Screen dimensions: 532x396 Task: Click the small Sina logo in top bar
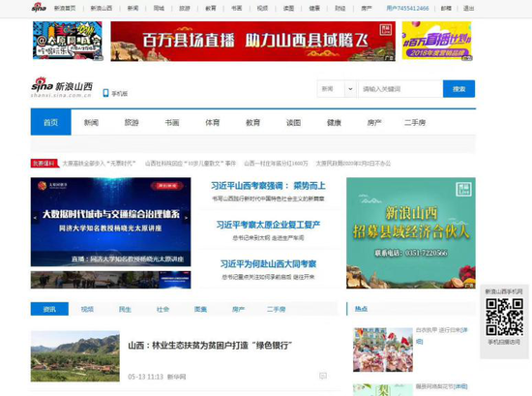(x=39, y=8)
